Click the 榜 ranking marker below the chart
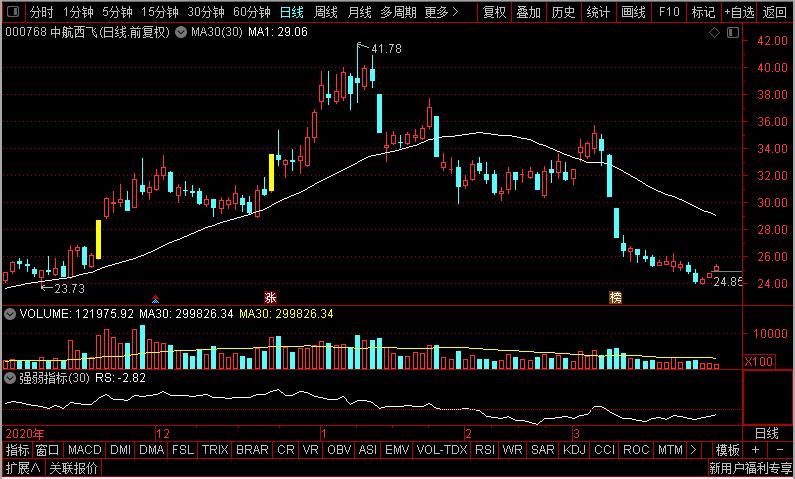 click(x=615, y=297)
